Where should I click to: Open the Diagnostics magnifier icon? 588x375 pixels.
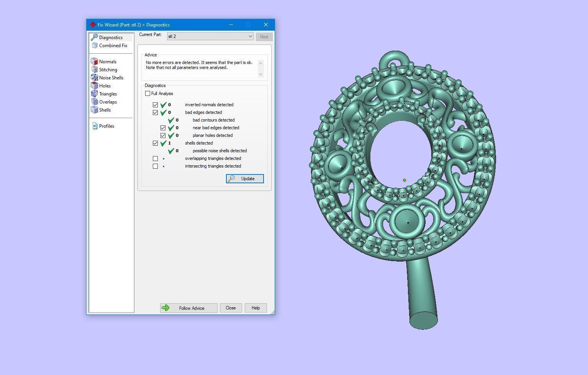[94, 37]
